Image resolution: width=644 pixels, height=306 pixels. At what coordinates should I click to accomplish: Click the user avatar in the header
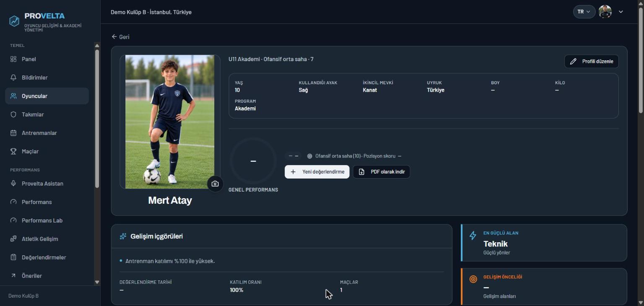pyautogui.click(x=605, y=12)
